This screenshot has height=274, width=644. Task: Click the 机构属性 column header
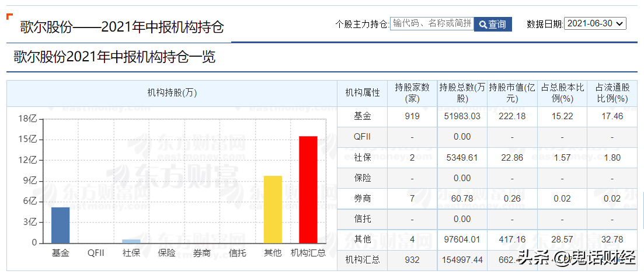362,93
